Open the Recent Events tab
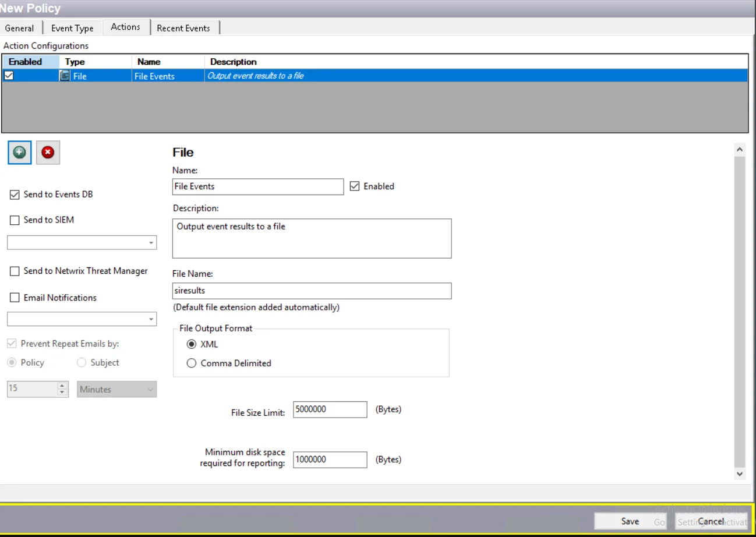Image resolution: width=756 pixels, height=537 pixels. pos(183,28)
